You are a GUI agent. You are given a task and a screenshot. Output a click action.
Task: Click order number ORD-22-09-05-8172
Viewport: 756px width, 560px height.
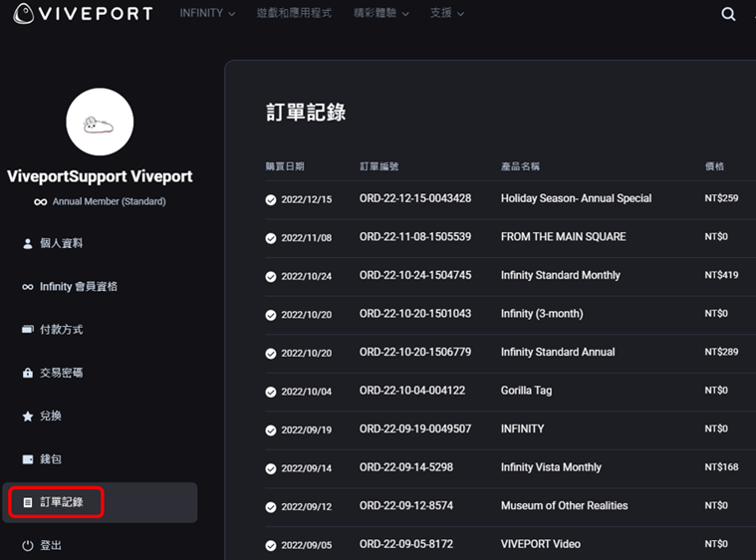coord(406,544)
